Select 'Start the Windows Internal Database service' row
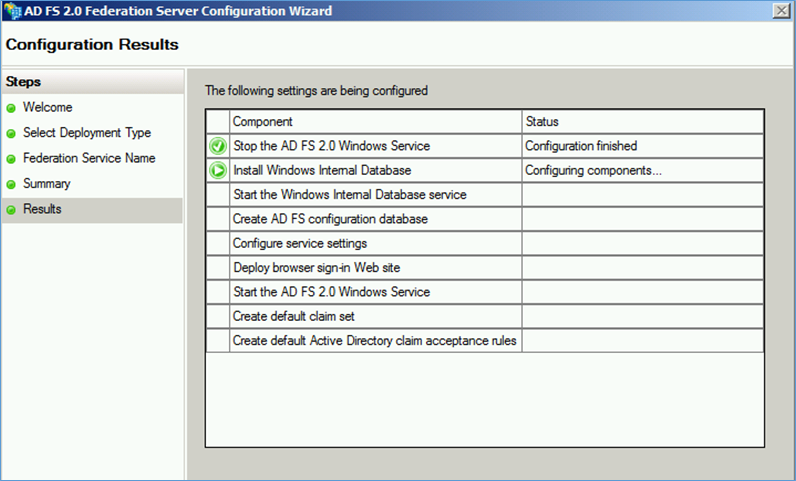Viewport: 796px width, 481px height. coord(485,195)
